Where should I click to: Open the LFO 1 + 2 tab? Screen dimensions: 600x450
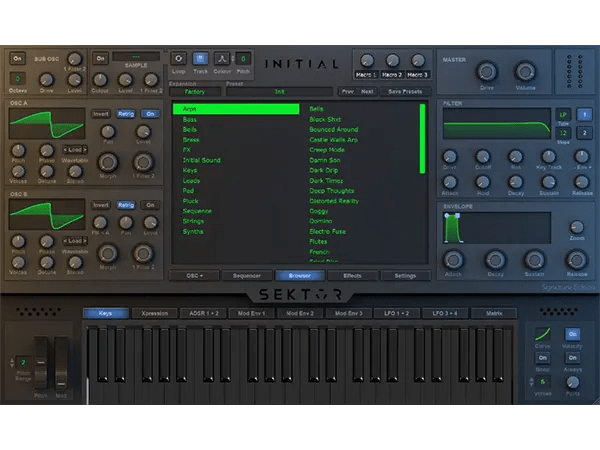396,313
